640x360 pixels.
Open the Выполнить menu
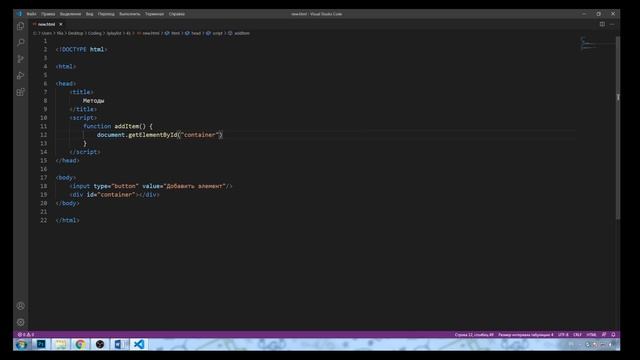tap(130, 14)
